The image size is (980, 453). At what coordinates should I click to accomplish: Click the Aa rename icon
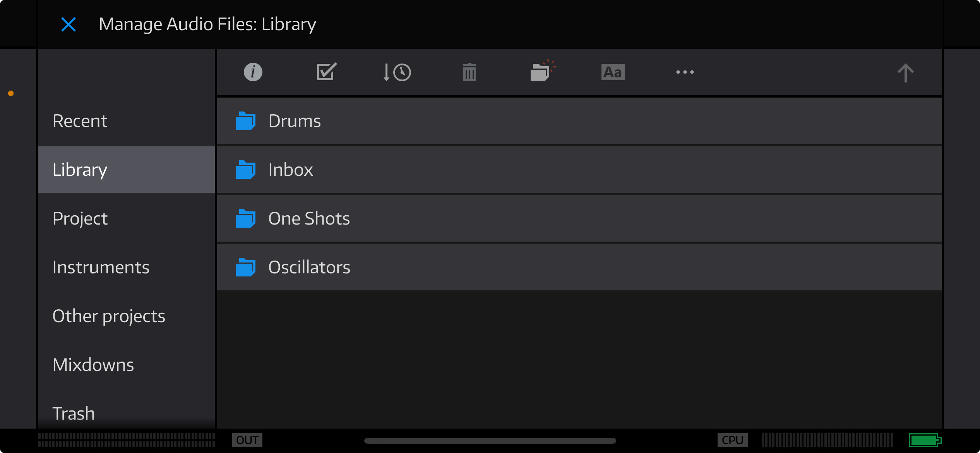tap(613, 72)
